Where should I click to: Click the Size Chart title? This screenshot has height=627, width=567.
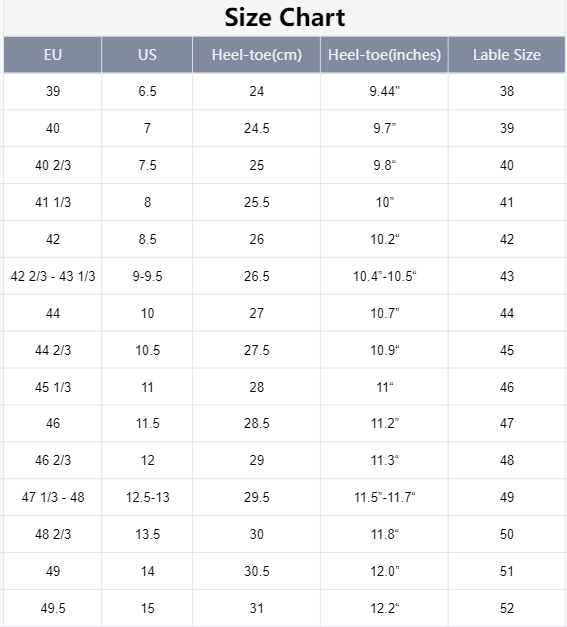(x=285, y=18)
